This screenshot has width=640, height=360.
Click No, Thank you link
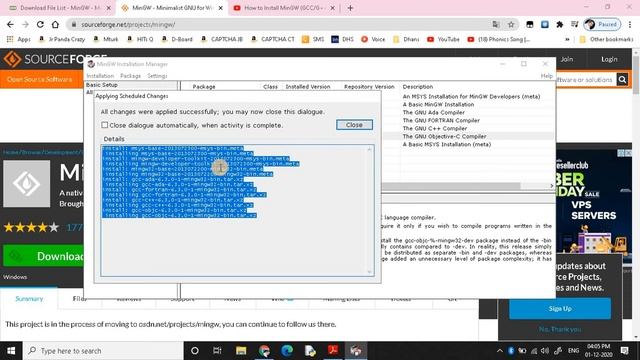coord(560,329)
